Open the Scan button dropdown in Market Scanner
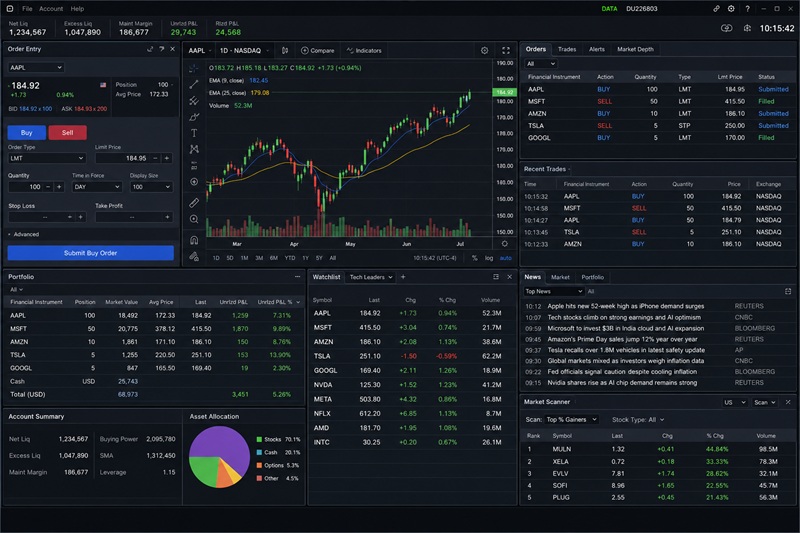Image resolution: width=800 pixels, height=533 pixels. (765, 402)
